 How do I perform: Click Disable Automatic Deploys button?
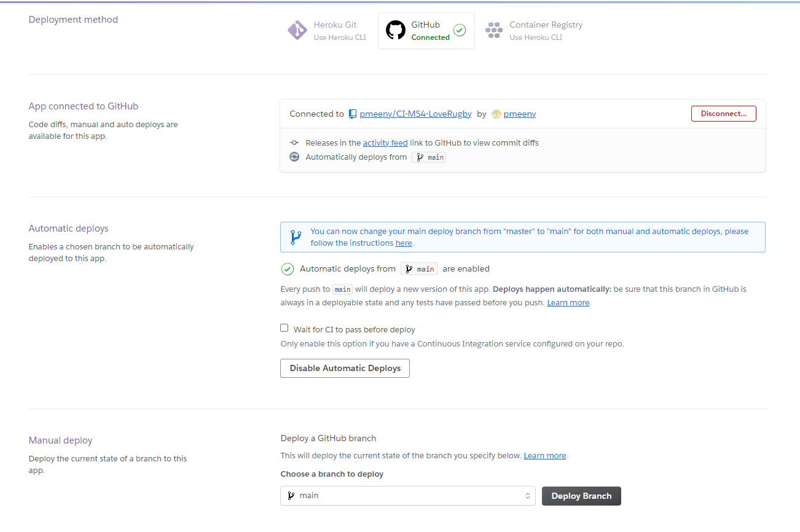(345, 368)
